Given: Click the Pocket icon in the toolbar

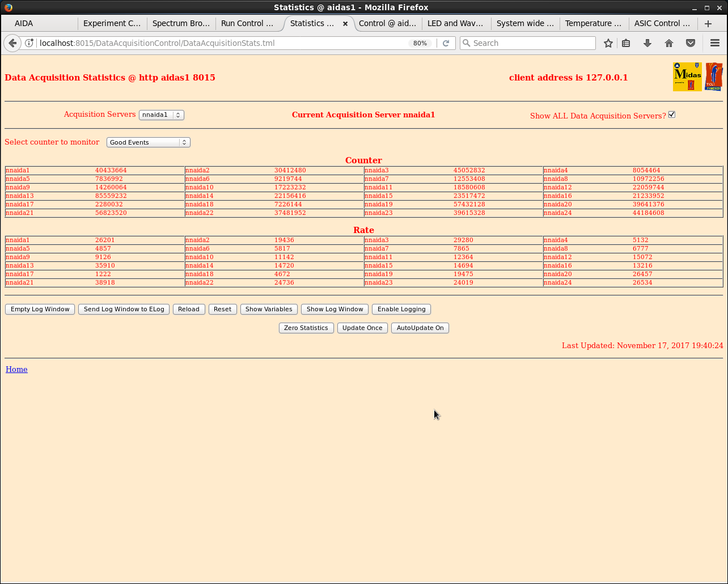Looking at the screenshot, I should 691,43.
